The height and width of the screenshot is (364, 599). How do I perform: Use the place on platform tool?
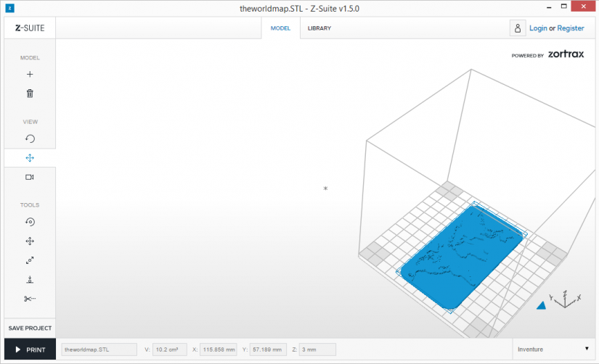(30, 280)
